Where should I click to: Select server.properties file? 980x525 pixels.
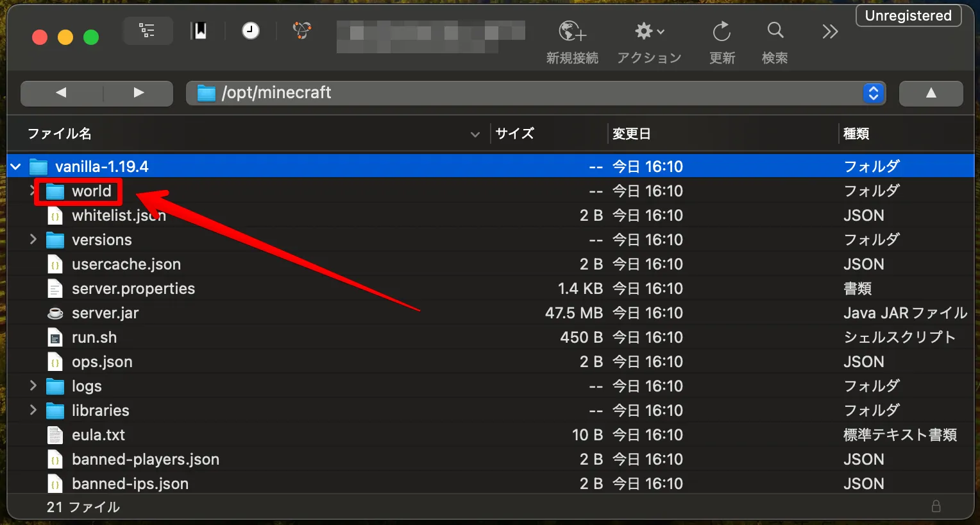(x=133, y=289)
